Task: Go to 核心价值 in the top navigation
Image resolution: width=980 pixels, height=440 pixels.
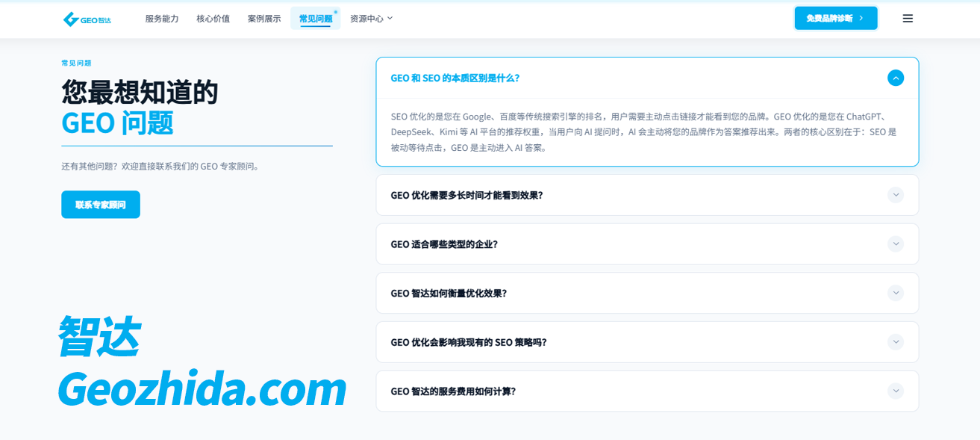Action: pos(213,19)
